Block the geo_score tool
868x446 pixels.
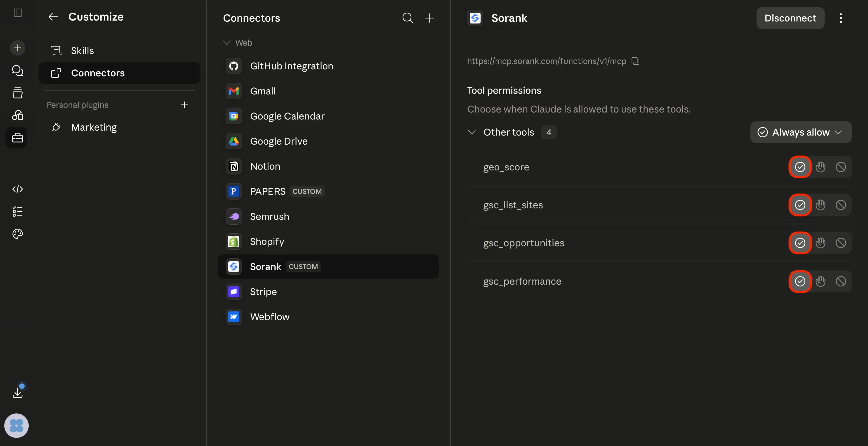841,167
